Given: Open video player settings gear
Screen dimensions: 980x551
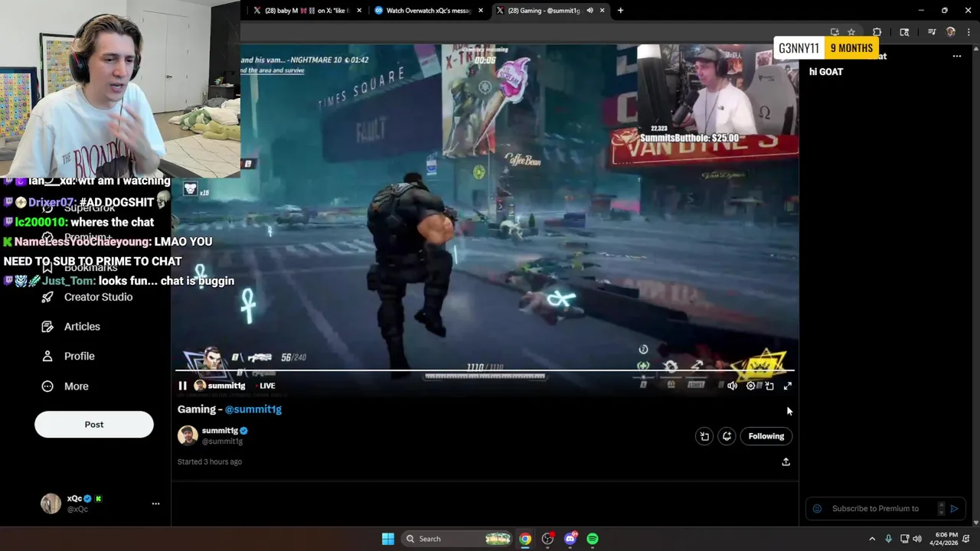Looking at the screenshot, I should [x=751, y=386].
